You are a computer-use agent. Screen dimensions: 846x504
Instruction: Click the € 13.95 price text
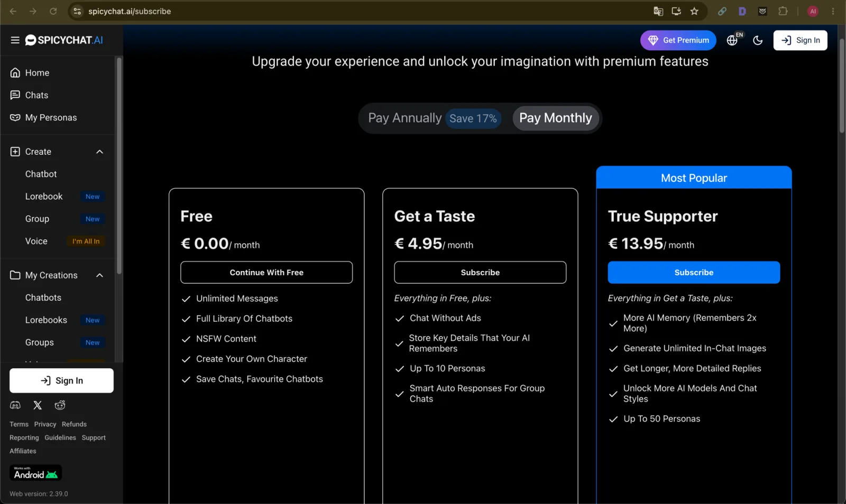(x=636, y=244)
